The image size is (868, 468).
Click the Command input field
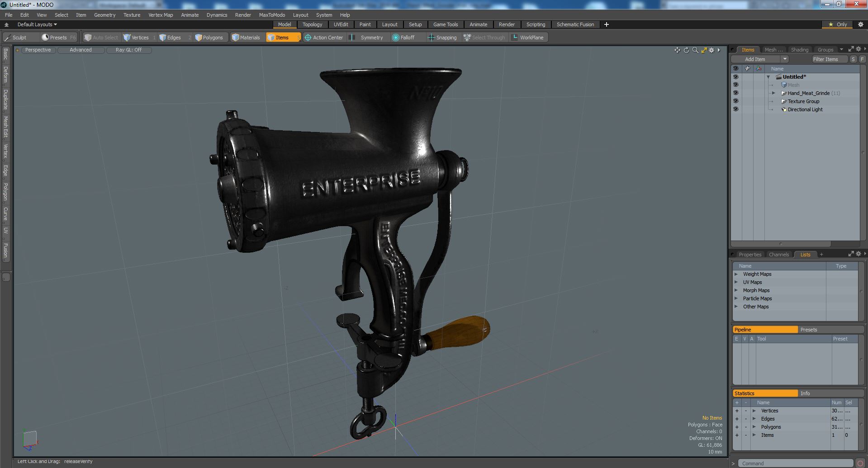click(x=796, y=463)
